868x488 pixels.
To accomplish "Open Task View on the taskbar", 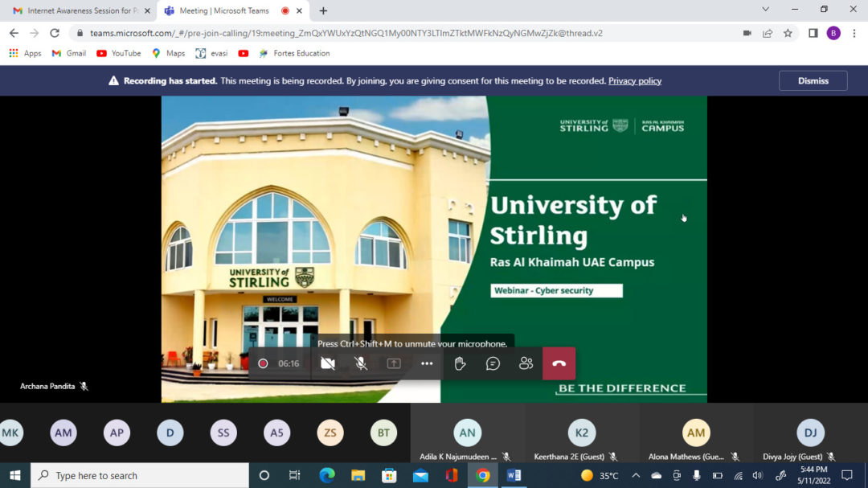I will [x=295, y=475].
